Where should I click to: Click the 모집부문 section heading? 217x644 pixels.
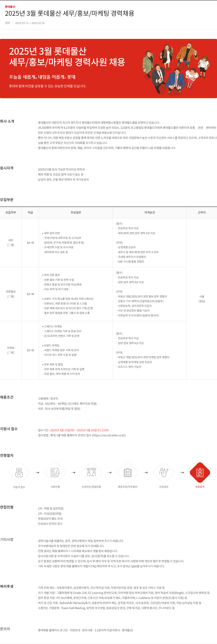coord(7,200)
